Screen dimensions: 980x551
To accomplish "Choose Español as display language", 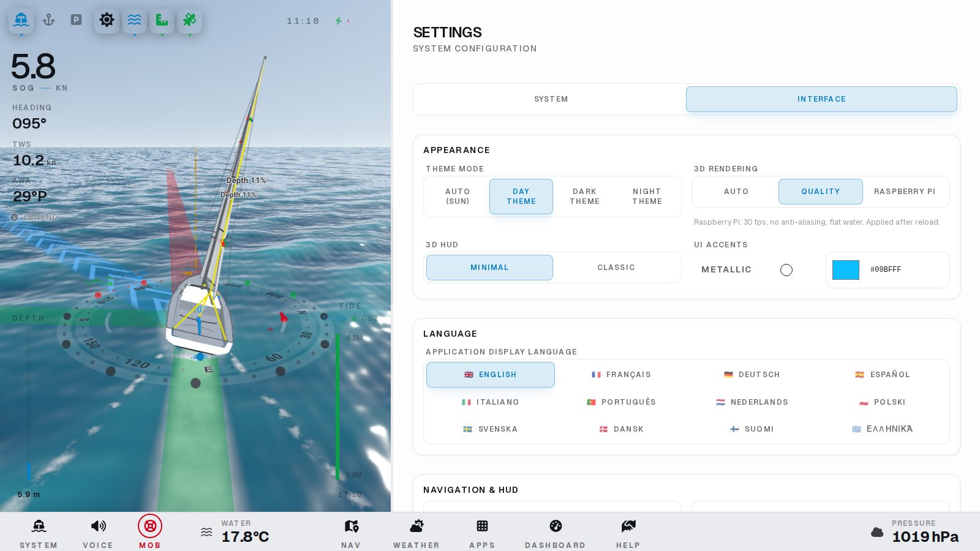I will click(883, 375).
